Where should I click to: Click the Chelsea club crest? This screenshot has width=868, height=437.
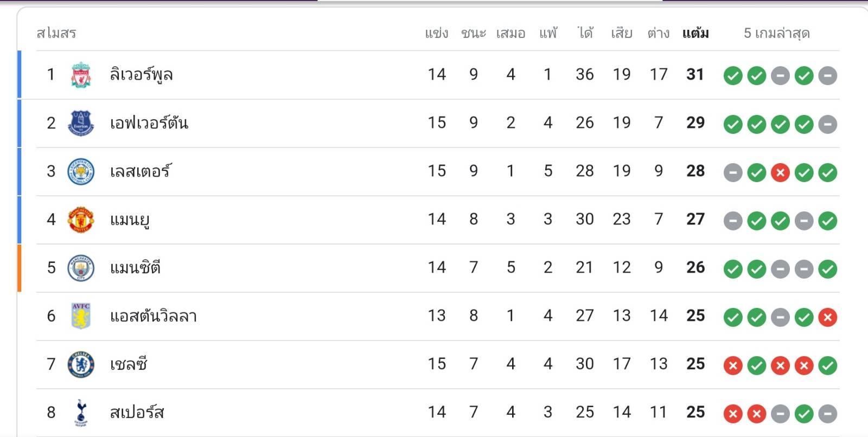81,364
